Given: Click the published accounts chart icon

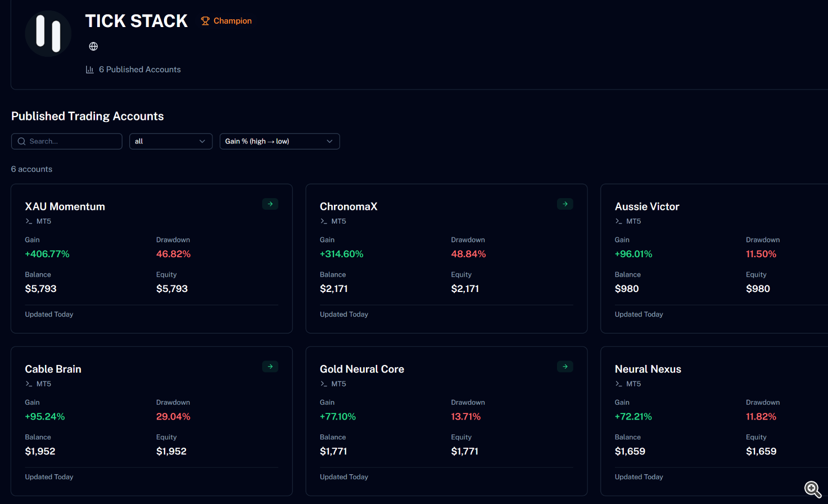Looking at the screenshot, I should [x=89, y=70].
